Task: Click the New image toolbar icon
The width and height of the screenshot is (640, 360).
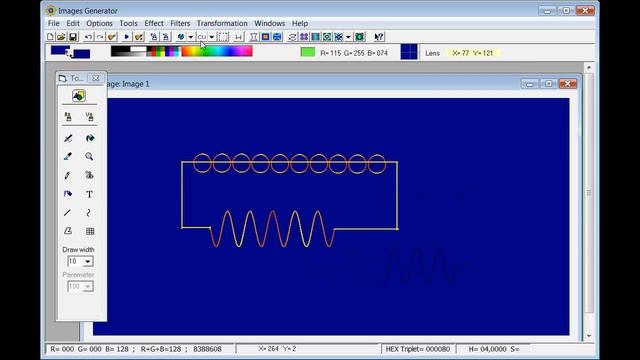Action: tap(50, 37)
